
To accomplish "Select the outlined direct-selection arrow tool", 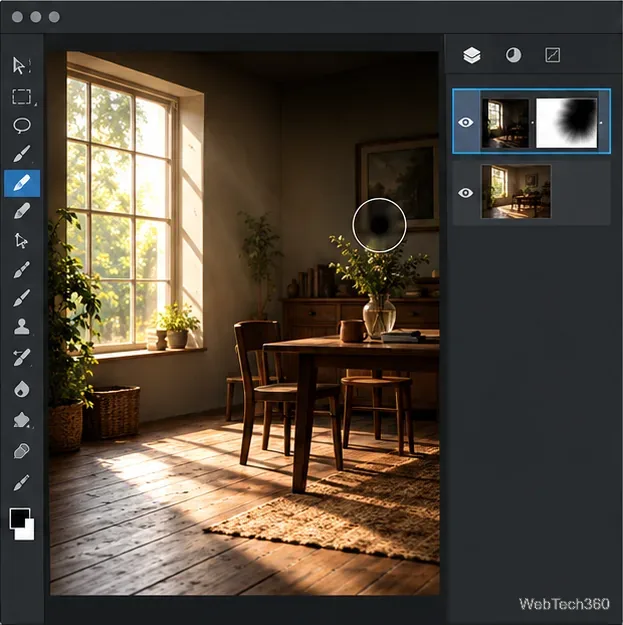I will 21,240.
